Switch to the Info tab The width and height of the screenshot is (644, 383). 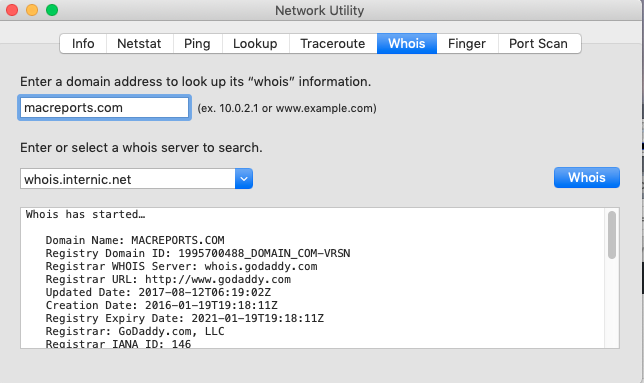tap(83, 44)
